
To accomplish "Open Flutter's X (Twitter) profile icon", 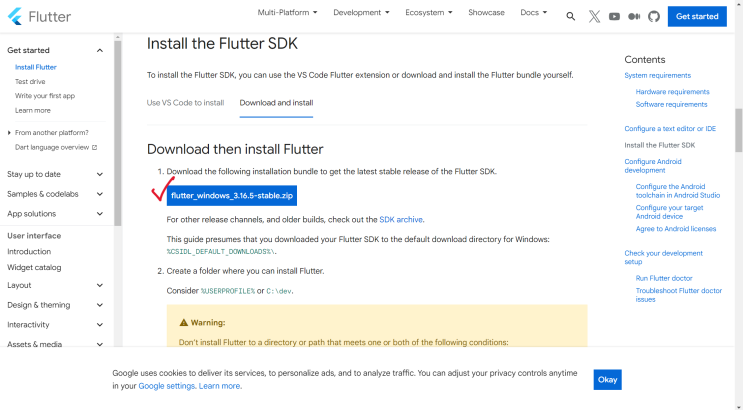I will pyautogui.click(x=594, y=17).
